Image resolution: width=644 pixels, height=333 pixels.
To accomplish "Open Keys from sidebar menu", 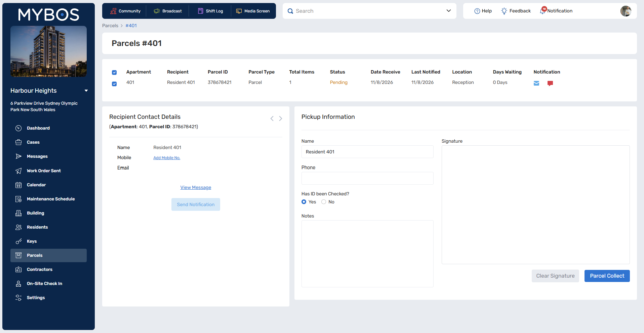I will click(x=32, y=241).
